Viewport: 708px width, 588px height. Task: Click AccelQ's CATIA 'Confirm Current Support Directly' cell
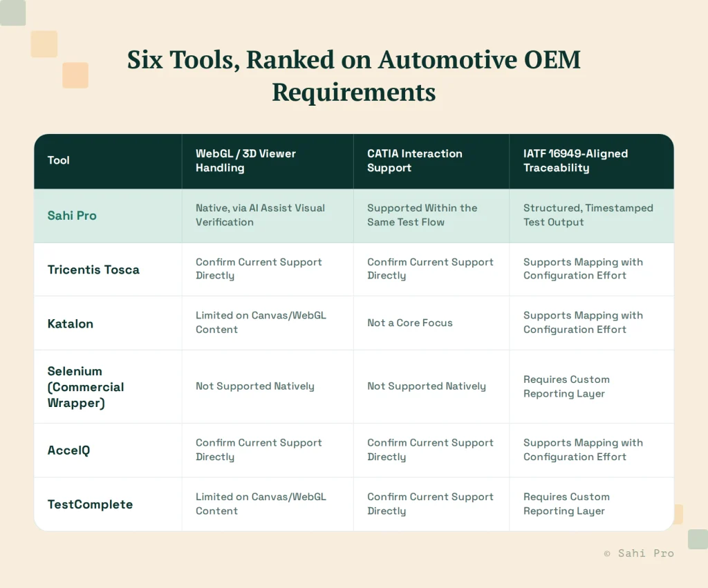pyautogui.click(x=430, y=449)
